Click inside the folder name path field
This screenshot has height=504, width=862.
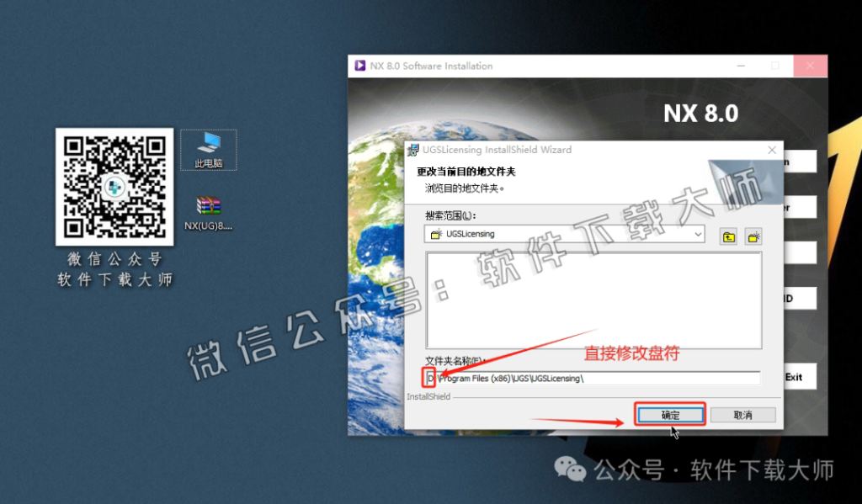pyautogui.click(x=589, y=377)
